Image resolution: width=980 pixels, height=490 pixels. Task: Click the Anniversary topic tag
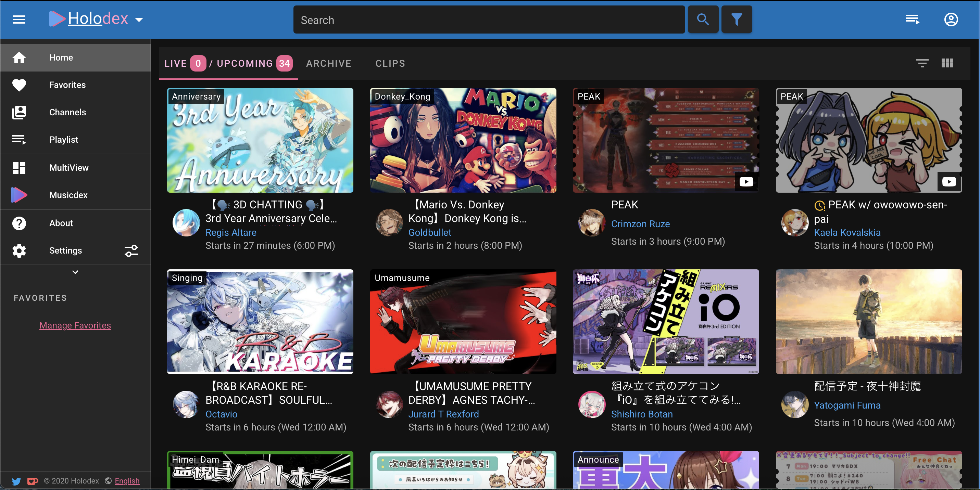(x=196, y=96)
